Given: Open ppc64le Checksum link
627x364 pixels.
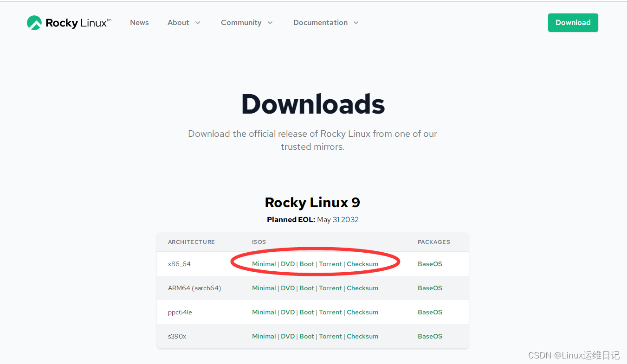Looking at the screenshot, I should tap(362, 312).
